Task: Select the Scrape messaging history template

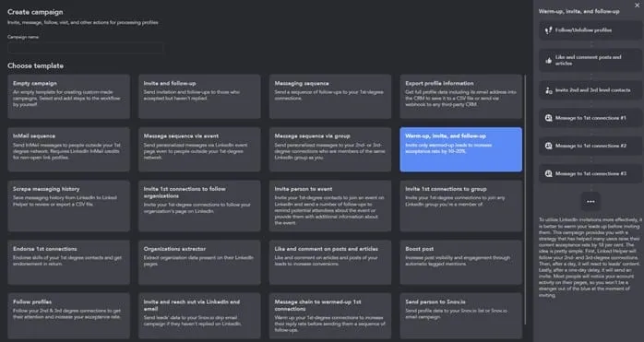Action: point(68,206)
